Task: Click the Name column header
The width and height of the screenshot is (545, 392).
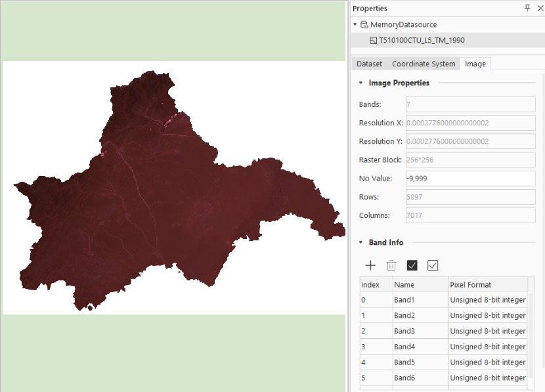Action: 419,284
